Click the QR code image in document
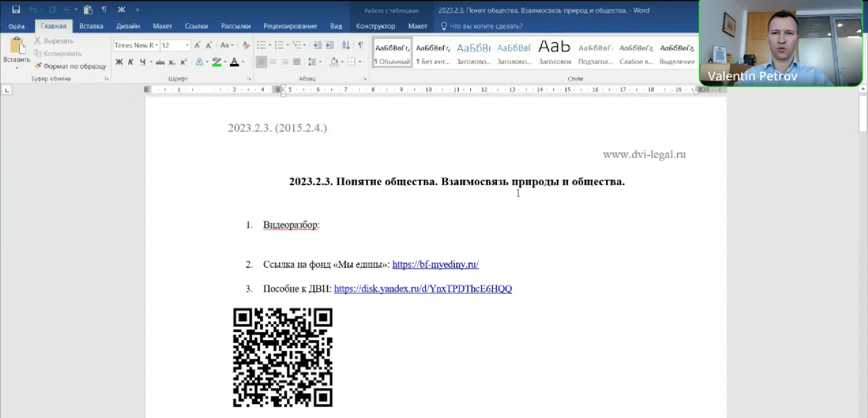The height and width of the screenshot is (418, 868). (283, 357)
